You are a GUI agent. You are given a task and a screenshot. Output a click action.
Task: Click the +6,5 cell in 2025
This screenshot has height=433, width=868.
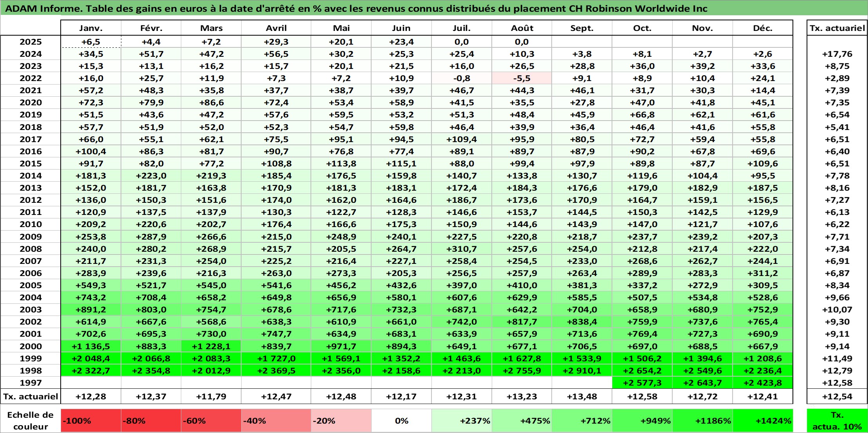click(x=91, y=42)
